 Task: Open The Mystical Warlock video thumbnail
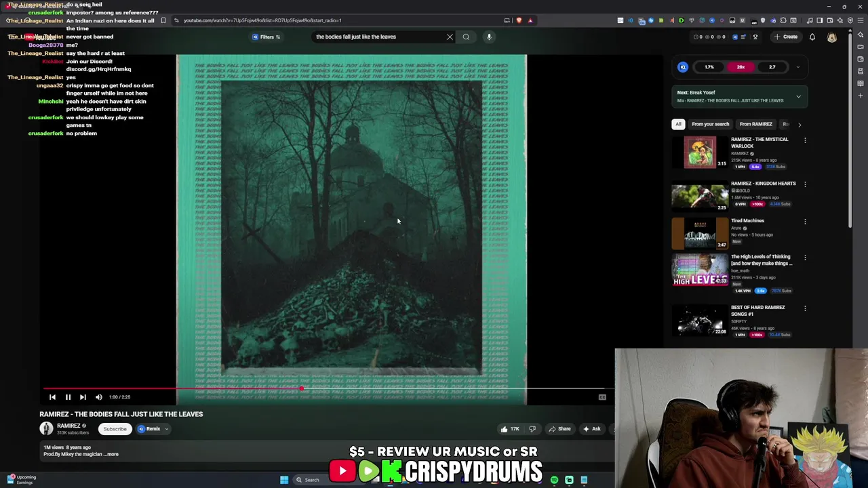coord(700,152)
